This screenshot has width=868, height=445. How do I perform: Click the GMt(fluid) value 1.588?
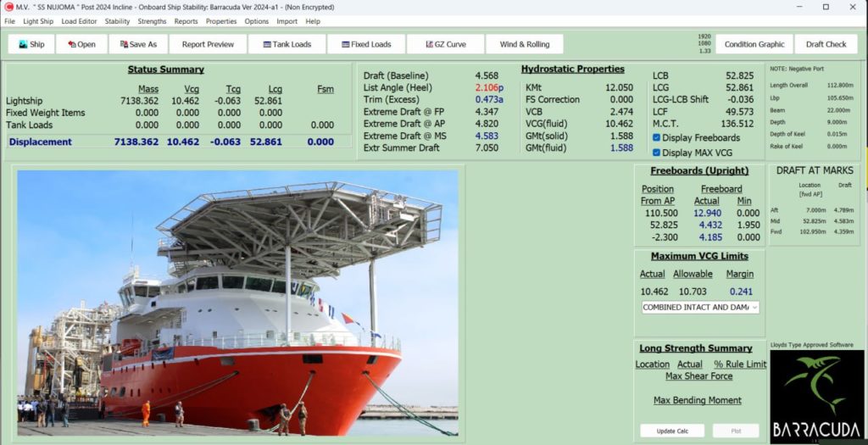621,147
